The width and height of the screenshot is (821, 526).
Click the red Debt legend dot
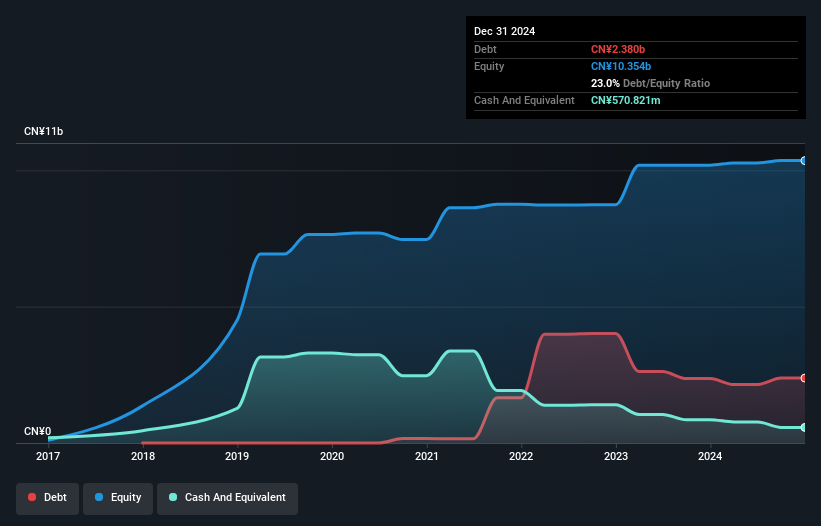tap(32, 497)
